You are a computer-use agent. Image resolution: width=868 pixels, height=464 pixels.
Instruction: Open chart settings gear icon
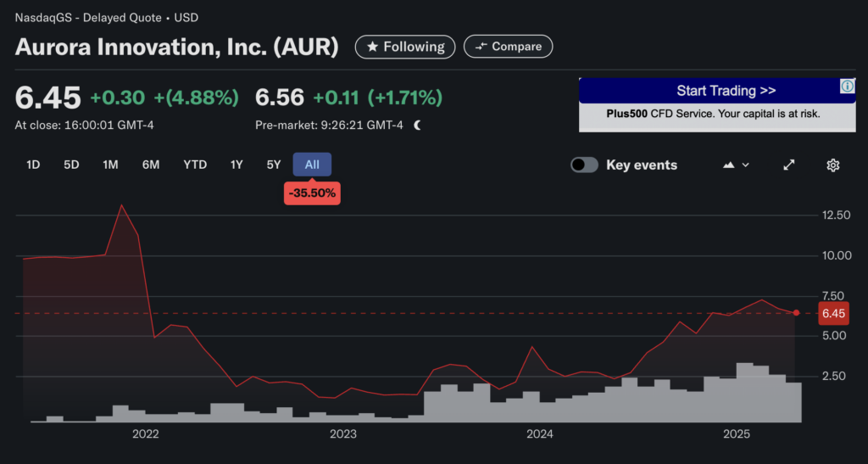click(832, 165)
